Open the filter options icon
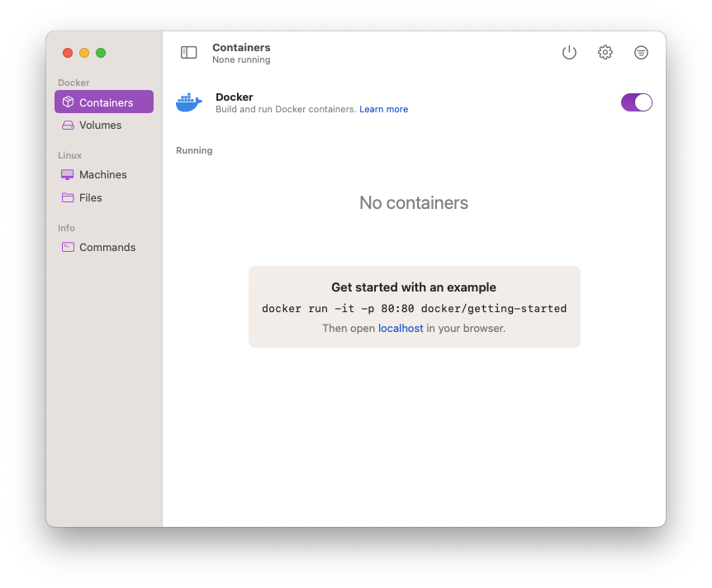712x588 pixels. point(641,53)
